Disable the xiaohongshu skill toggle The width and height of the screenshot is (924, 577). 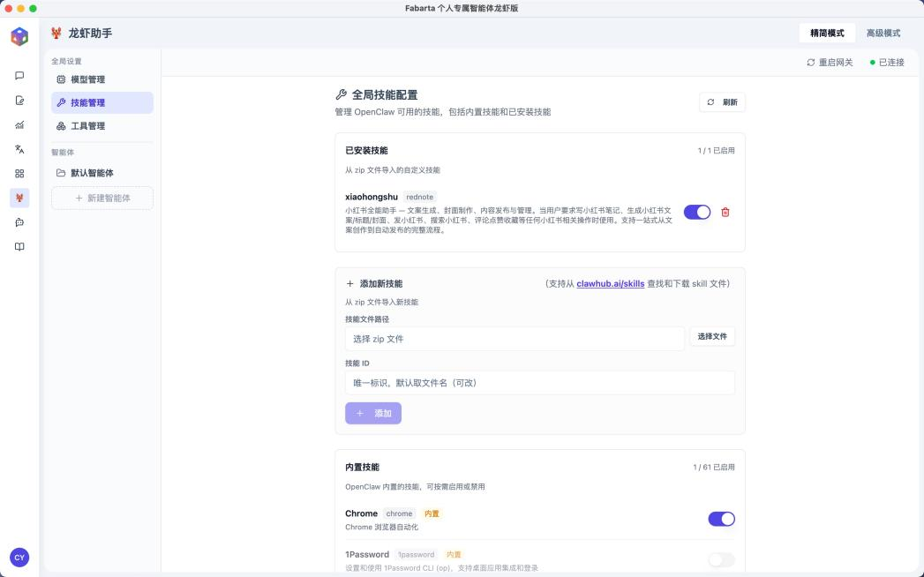click(x=696, y=212)
